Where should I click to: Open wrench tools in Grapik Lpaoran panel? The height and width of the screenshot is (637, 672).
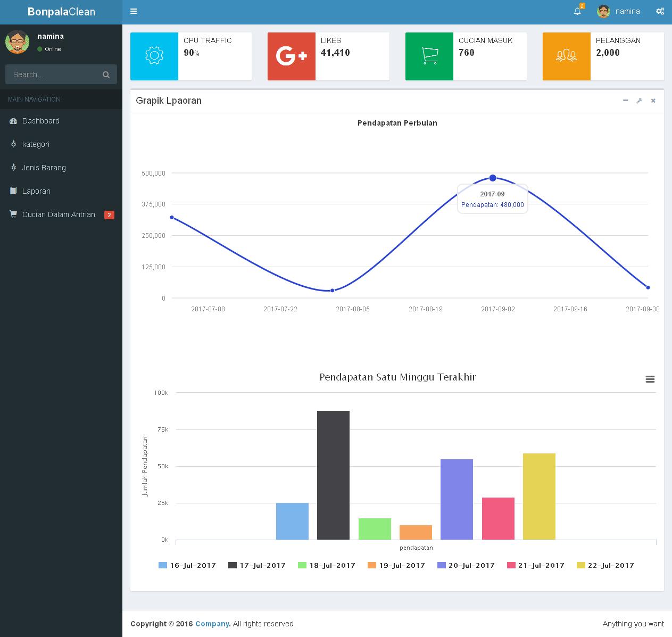point(640,101)
